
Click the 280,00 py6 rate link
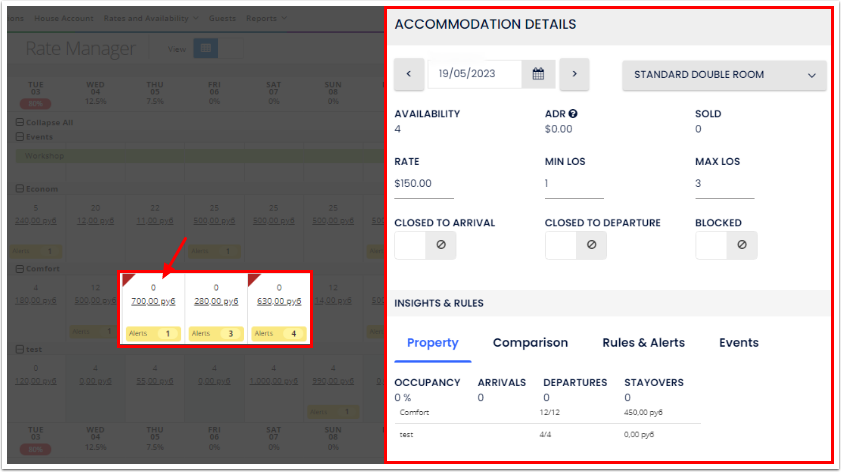pyautogui.click(x=215, y=301)
